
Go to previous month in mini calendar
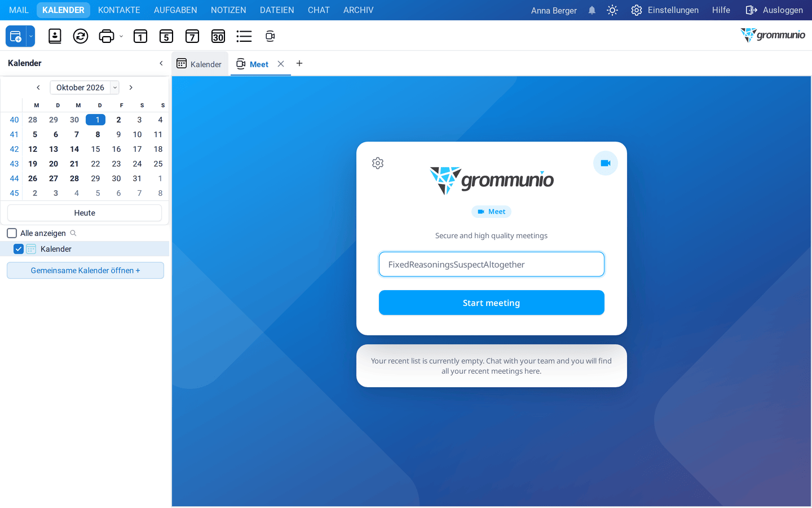[x=38, y=87]
